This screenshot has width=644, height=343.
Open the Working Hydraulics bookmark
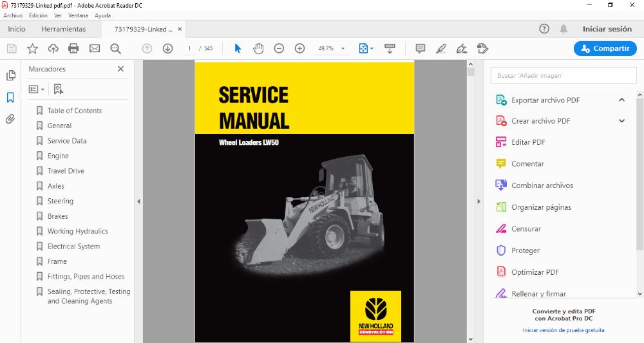(x=77, y=231)
